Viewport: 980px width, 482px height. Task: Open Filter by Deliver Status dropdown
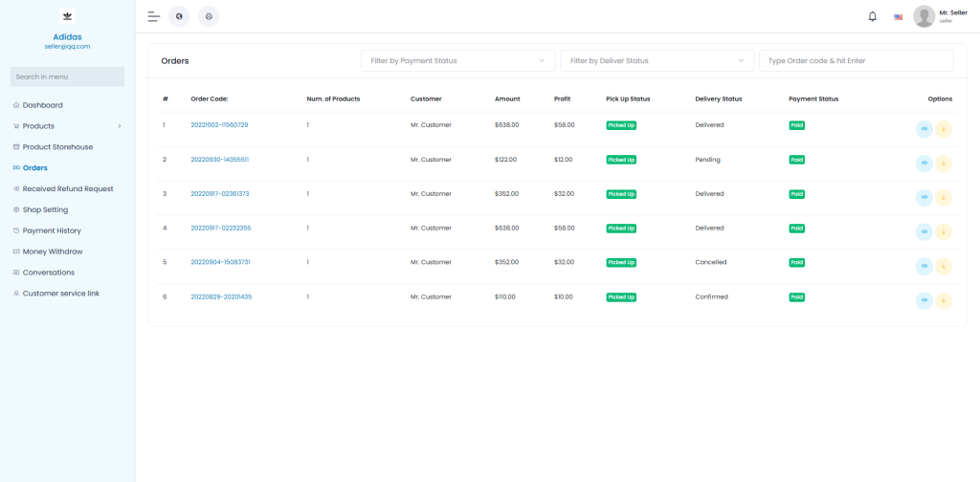coord(657,60)
